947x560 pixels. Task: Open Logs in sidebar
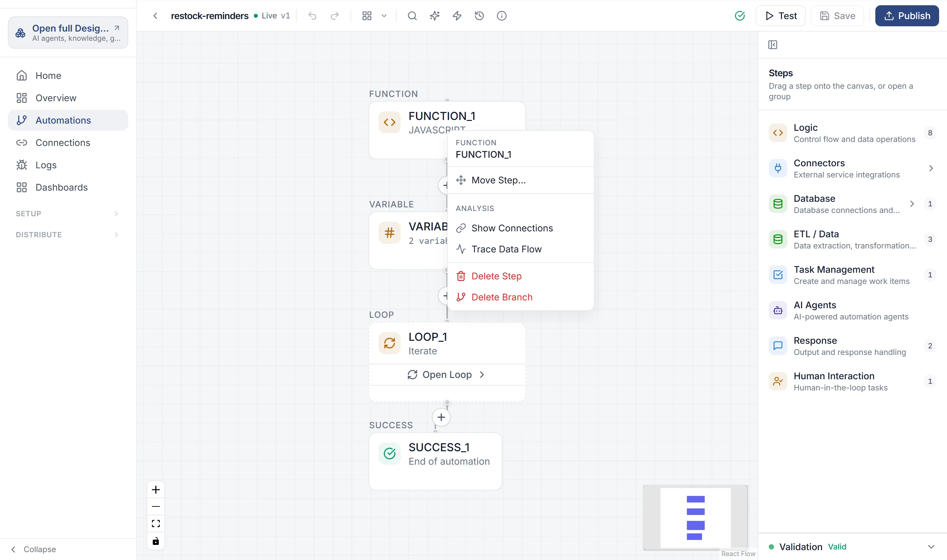tap(68, 165)
